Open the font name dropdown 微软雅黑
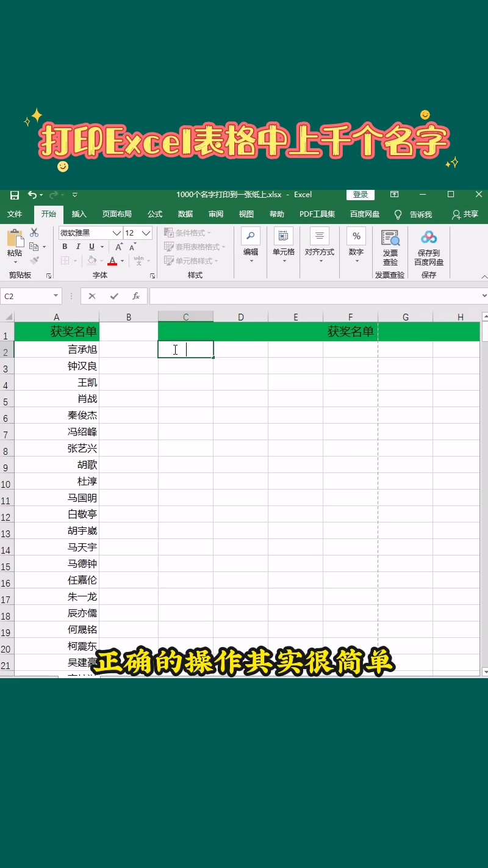 point(117,233)
